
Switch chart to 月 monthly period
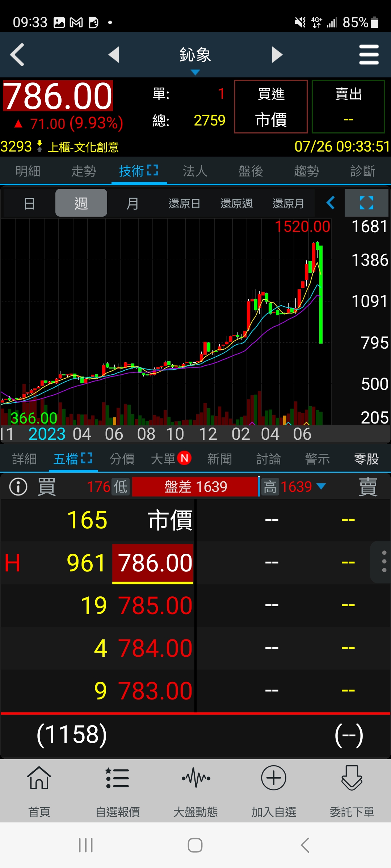(x=133, y=203)
